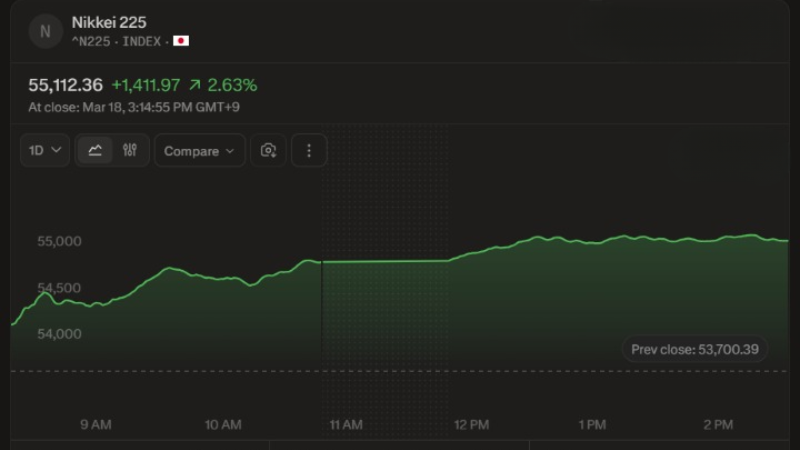Viewport: 800px width, 450px height.
Task: Expand the Compare dropdown
Action: [199, 150]
